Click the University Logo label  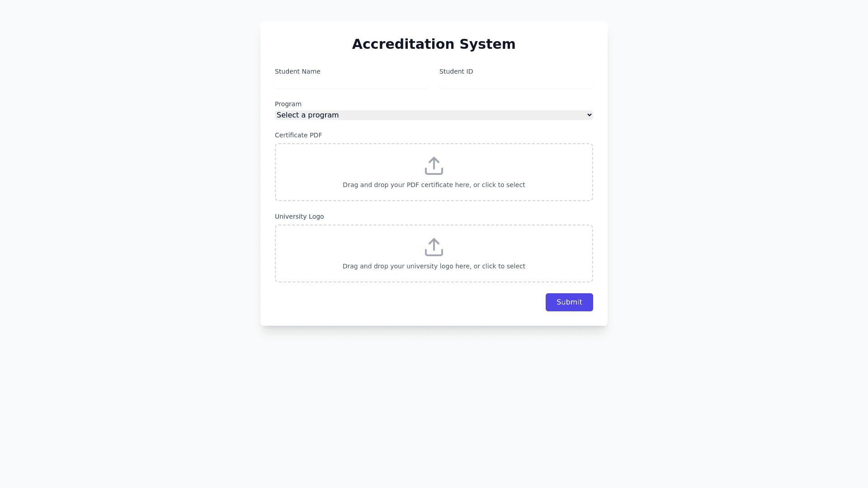(x=299, y=216)
